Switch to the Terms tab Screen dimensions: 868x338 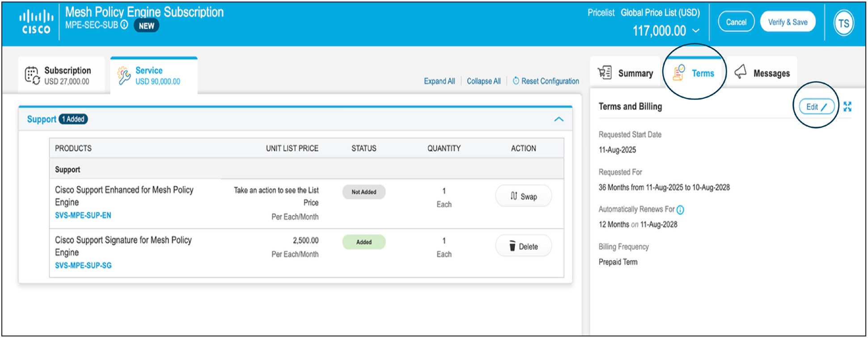[694, 73]
